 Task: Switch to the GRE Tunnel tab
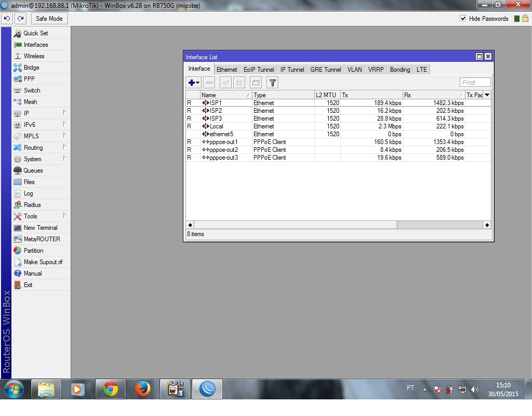click(x=325, y=70)
